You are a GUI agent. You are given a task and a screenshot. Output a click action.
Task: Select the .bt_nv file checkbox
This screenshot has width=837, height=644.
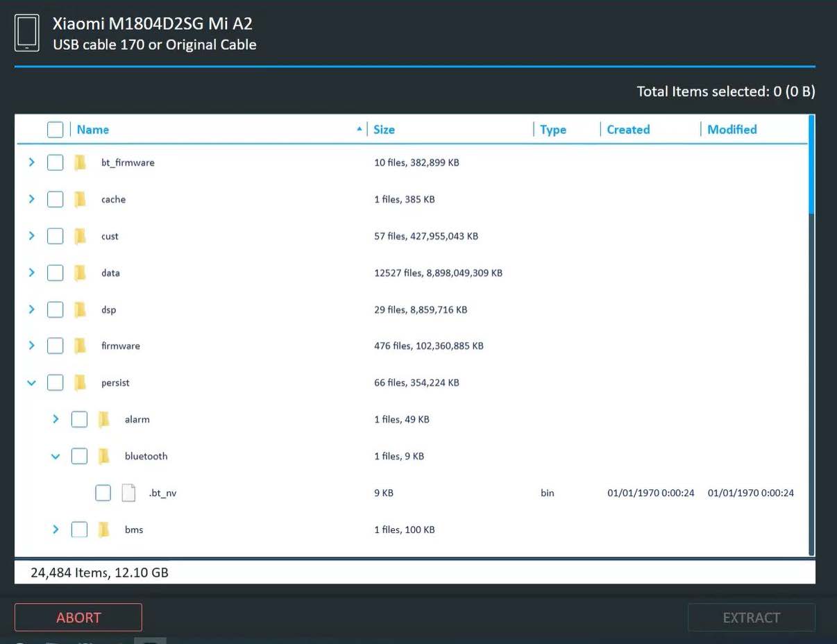[103, 493]
